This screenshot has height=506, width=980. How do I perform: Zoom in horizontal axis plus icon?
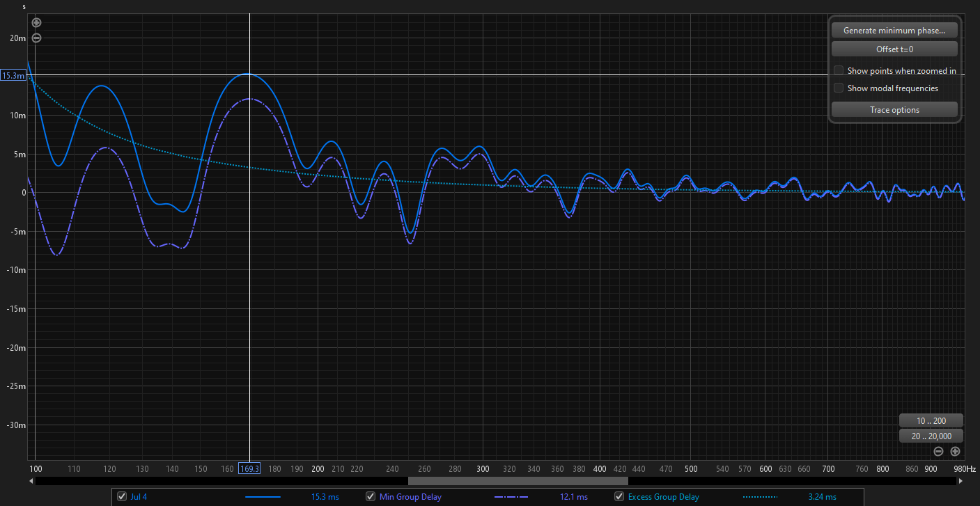point(955,451)
